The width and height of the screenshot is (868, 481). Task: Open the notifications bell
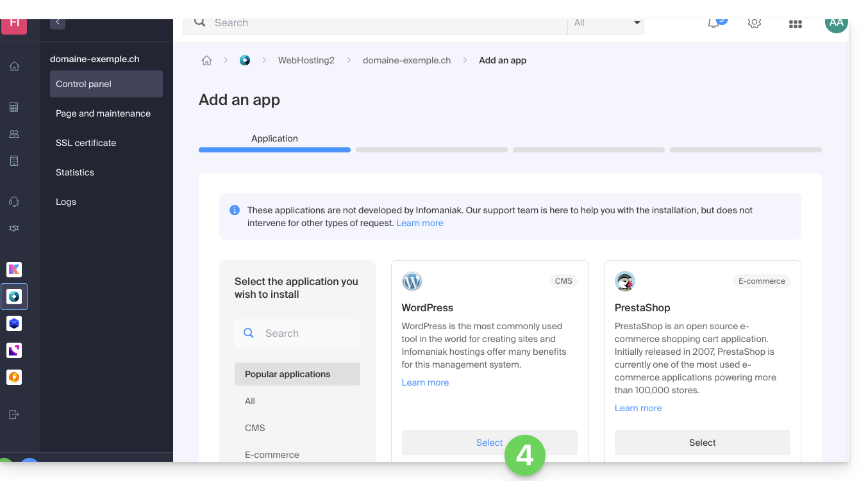click(x=714, y=24)
